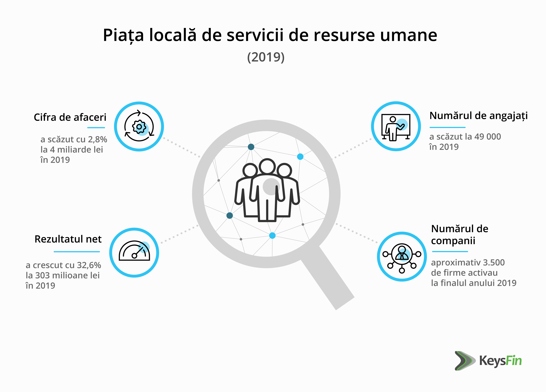Click the 'Rezultatul net' heading
Screen dimensions: 546x392
click(68, 239)
